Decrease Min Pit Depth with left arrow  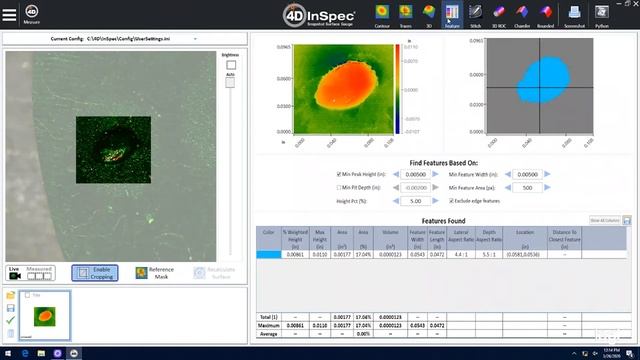[x=396, y=188]
